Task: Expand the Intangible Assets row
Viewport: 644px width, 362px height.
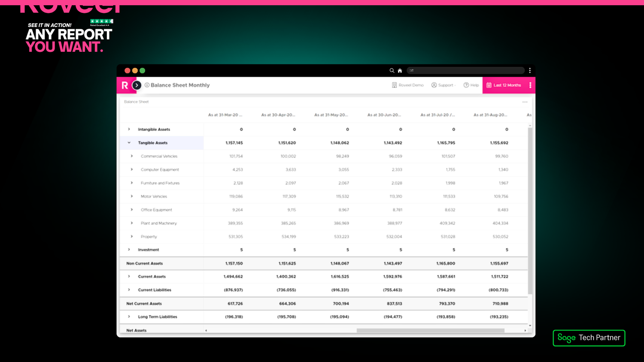Action: [x=129, y=129]
